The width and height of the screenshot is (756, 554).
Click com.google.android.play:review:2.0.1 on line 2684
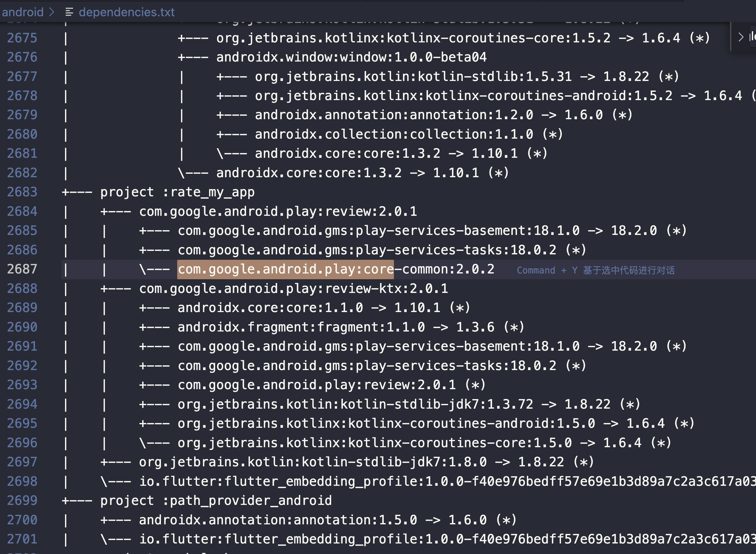point(278,212)
